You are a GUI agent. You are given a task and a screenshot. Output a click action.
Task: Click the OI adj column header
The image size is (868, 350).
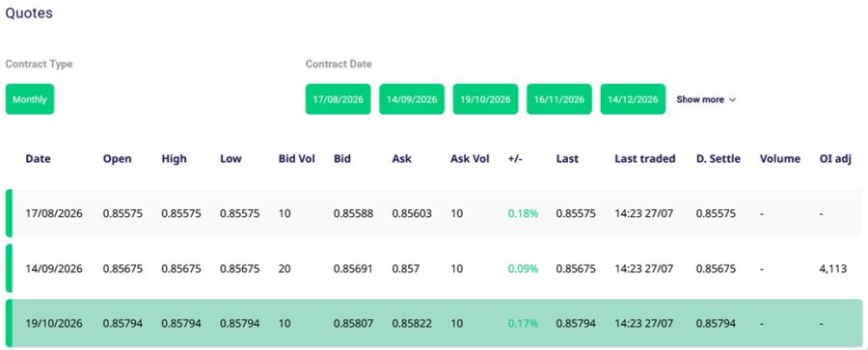pyautogui.click(x=836, y=158)
